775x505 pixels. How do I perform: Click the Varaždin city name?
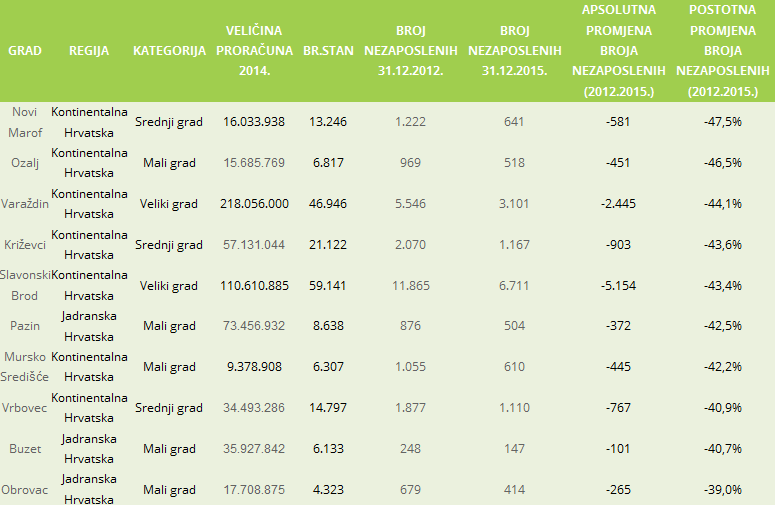pos(24,203)
